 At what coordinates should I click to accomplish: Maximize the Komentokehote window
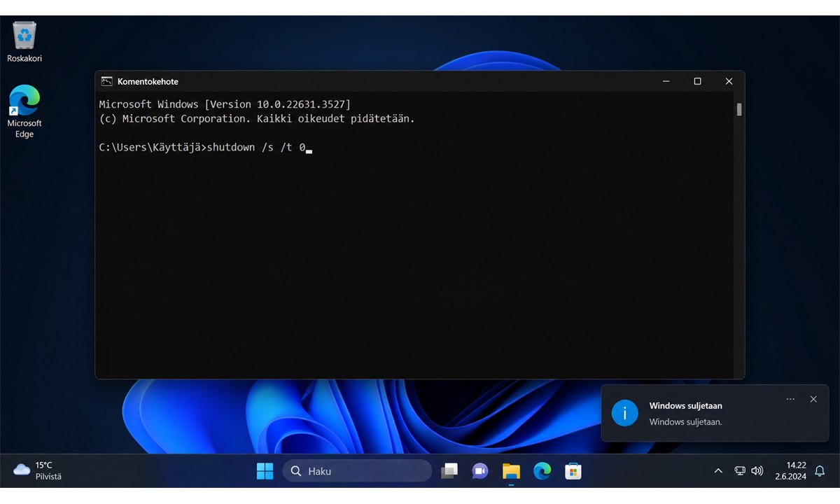coord(697,81)
